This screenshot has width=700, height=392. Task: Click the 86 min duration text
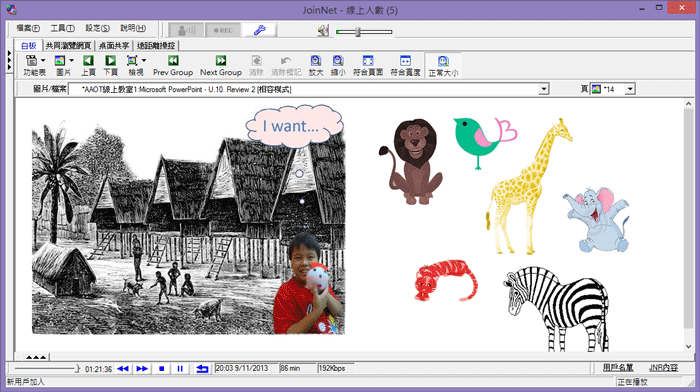click(x=290, y=368)
